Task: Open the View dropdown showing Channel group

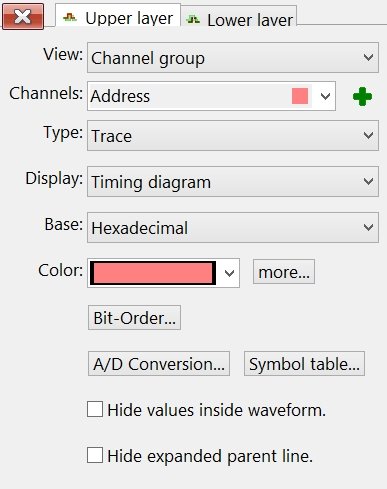Action: pos(233,57)
